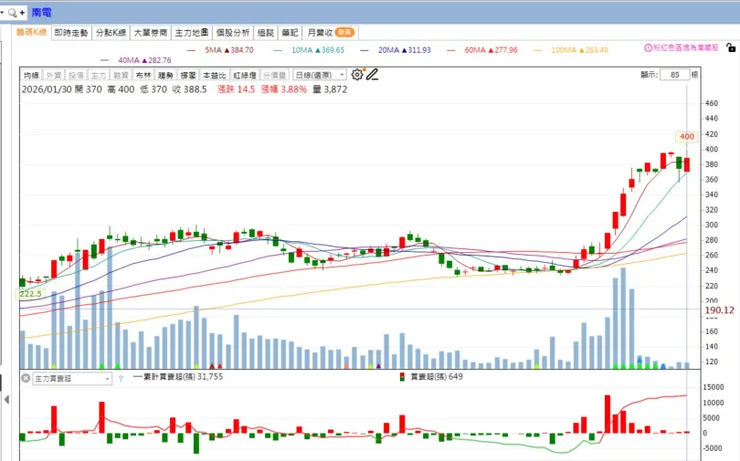Click the 2026/01/30 date readout
Viewport: 740px width, 461px height.
point(45,89)
